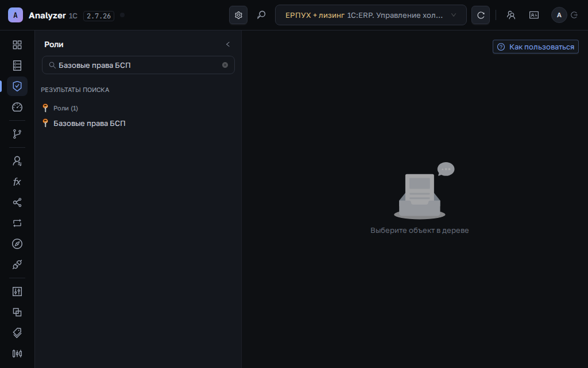Viewport: 588px width, 368px height.
Task: Click the settings gear in top bar
Action: (x=238, y=15)
